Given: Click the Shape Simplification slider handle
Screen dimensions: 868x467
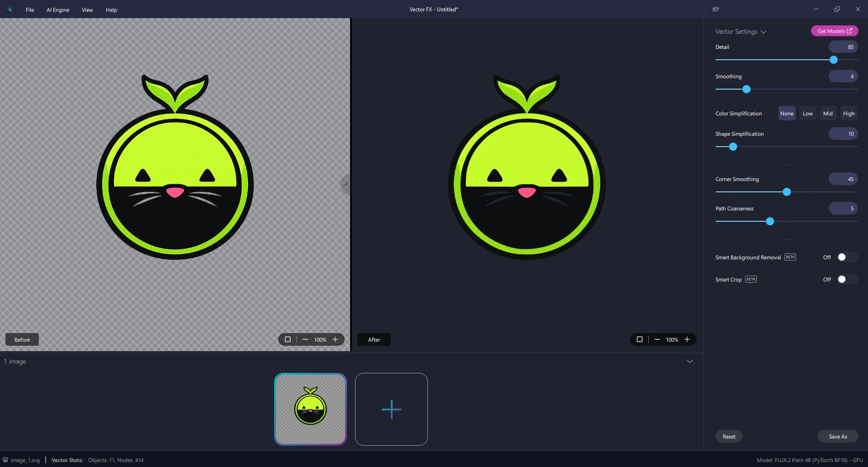Looking at the screenshot, I should pyautogui.click(x=733, y=147).
